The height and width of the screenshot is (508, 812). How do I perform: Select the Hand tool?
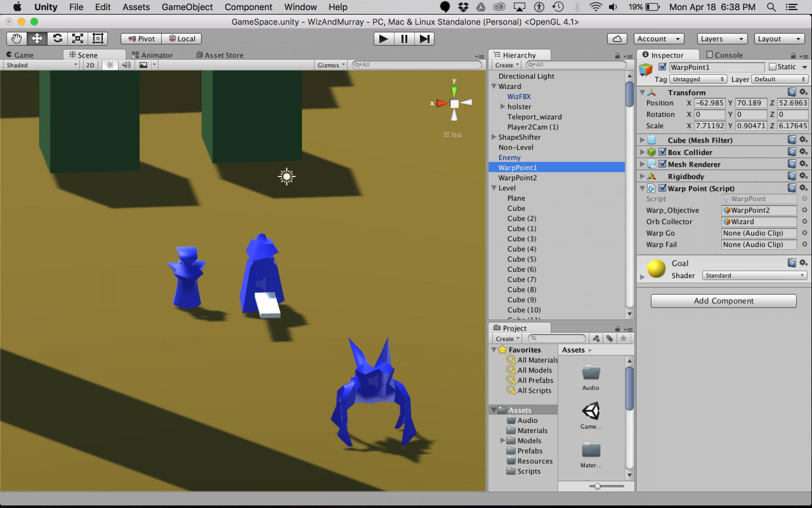tap(16, 39)
